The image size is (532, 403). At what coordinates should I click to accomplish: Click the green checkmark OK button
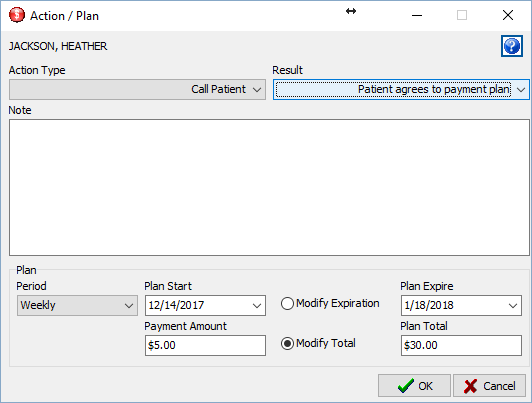414,386
